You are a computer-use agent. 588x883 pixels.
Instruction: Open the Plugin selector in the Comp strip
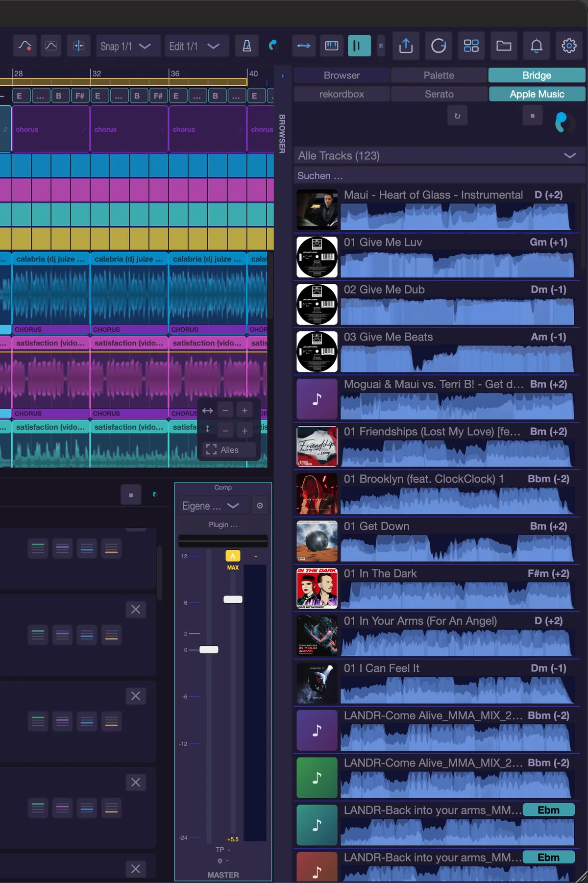coord(223,525)
